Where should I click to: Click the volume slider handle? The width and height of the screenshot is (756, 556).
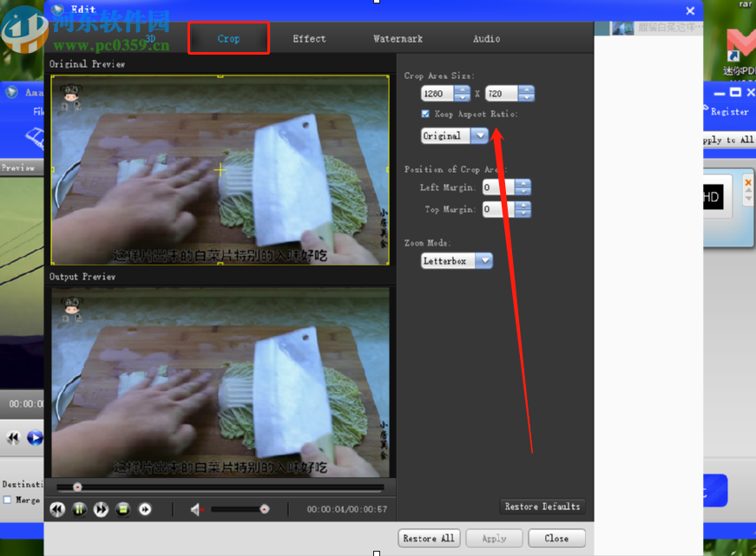pyautogui.click(x=264, y=509)
